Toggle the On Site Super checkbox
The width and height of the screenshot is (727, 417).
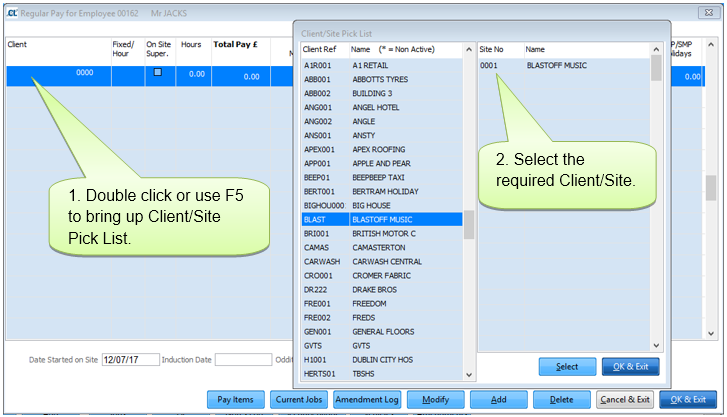(x=158, y=73)
